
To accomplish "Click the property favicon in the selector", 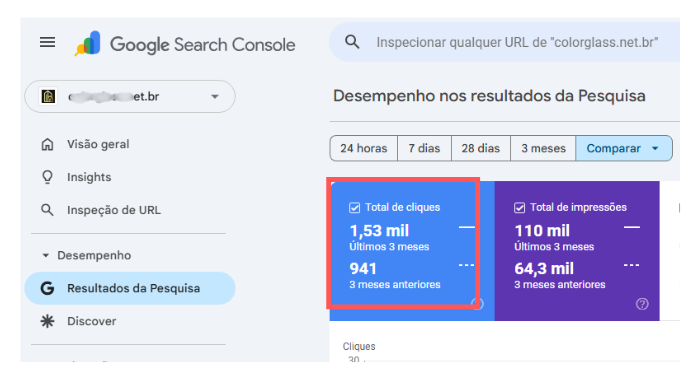I will (x=48, y=96).
